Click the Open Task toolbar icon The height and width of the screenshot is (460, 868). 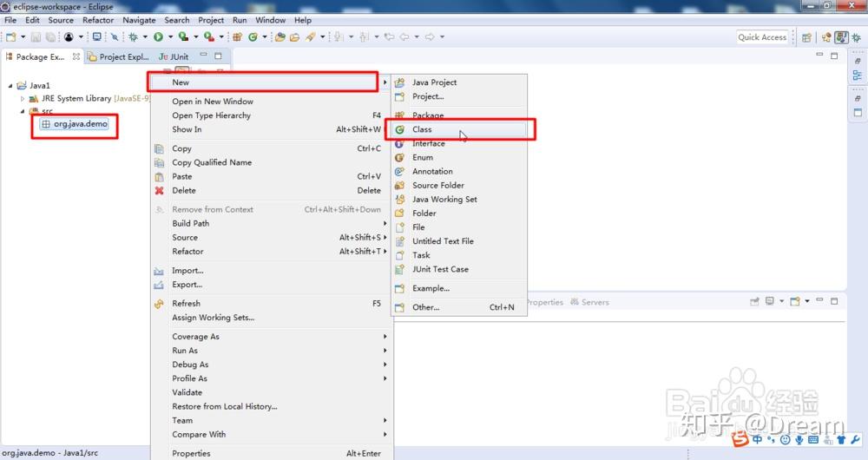294,37
